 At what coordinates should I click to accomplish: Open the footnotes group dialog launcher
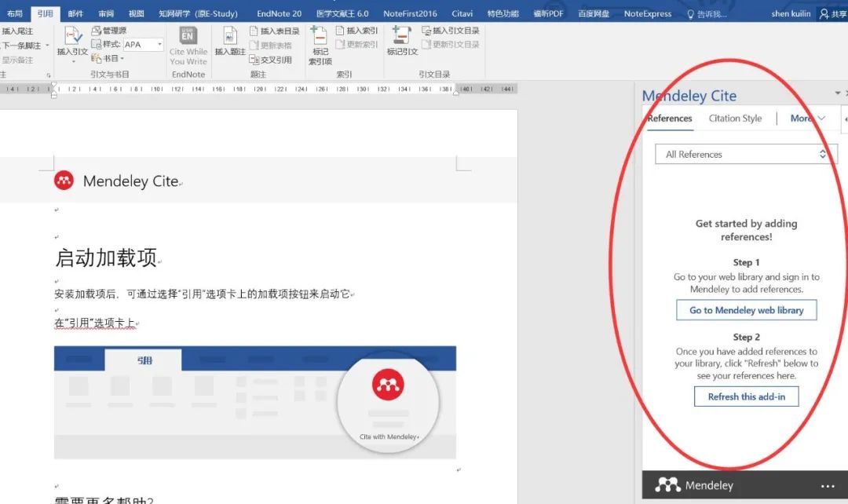[x=49, y=75]
